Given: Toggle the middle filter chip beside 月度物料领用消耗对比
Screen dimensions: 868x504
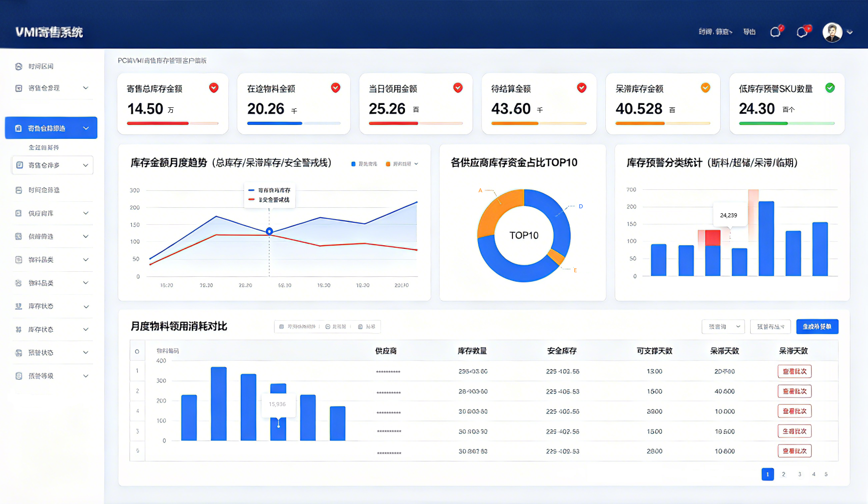Looking at the screenshot, I should click(336, 327).
